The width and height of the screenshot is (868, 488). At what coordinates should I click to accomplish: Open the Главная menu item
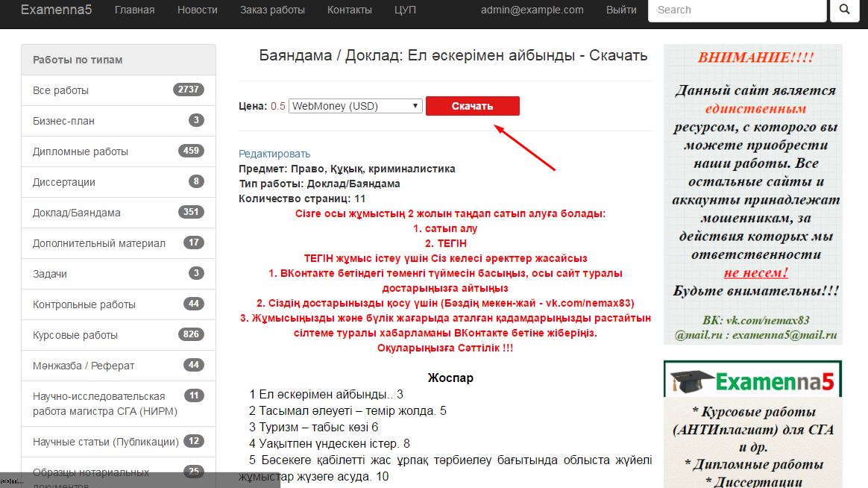point(134,10)
